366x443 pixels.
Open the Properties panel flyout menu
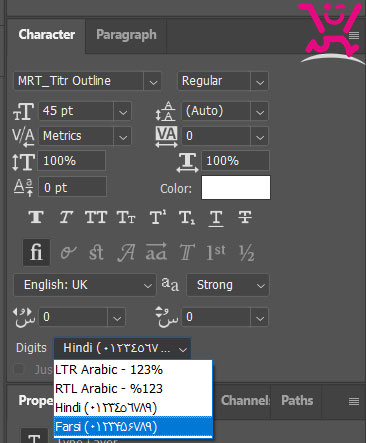point(354,401)
